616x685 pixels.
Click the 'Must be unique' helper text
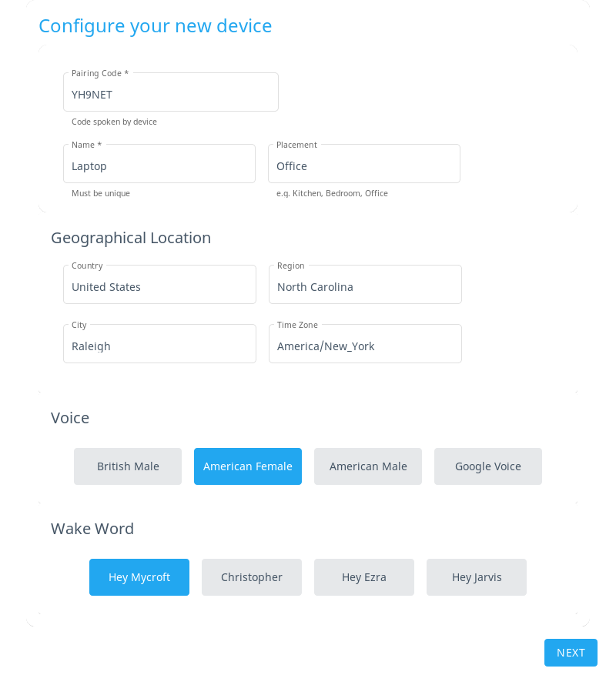coord(101,193)
